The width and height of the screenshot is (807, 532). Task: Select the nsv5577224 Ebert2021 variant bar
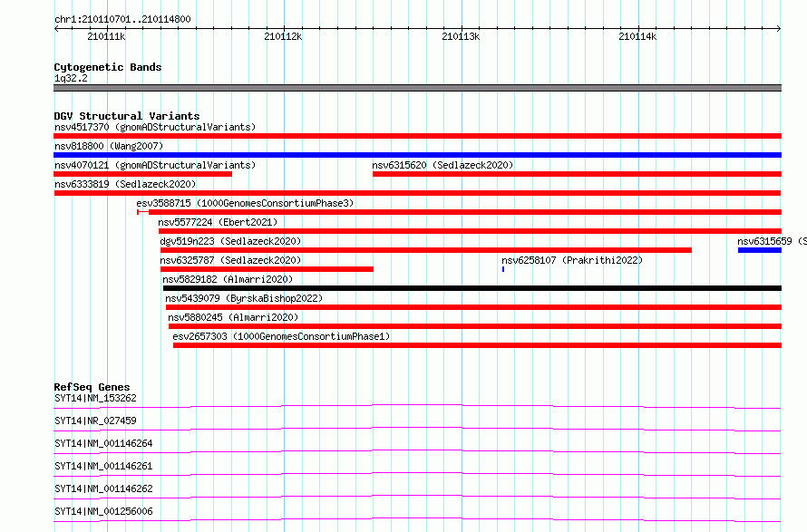(470, 231)
